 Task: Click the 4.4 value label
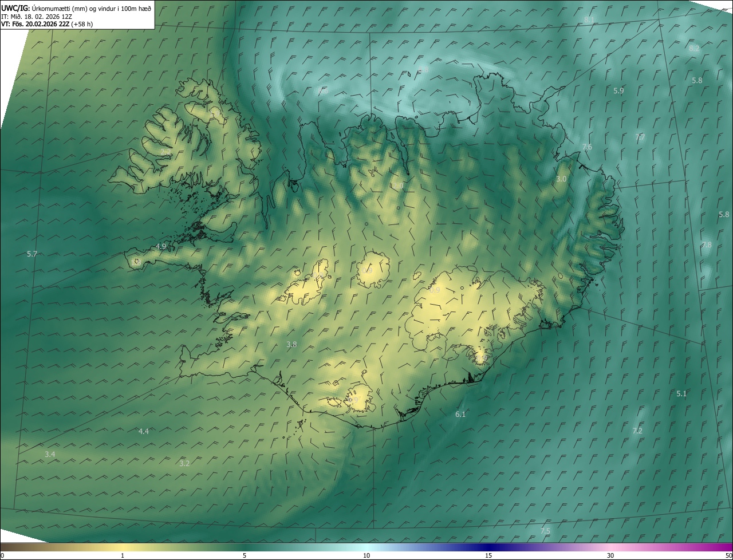click(x=144, y=431)
